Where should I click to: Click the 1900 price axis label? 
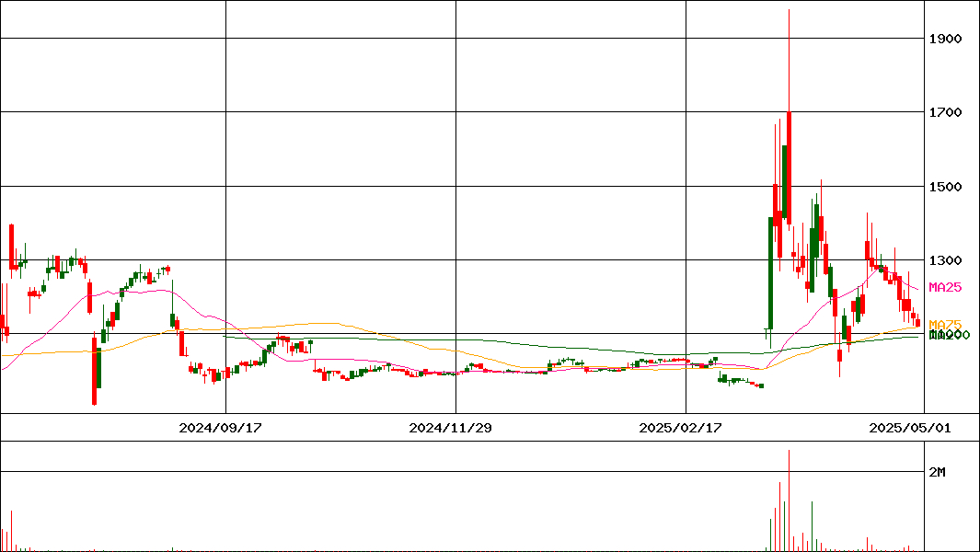(x=945, y=39)
